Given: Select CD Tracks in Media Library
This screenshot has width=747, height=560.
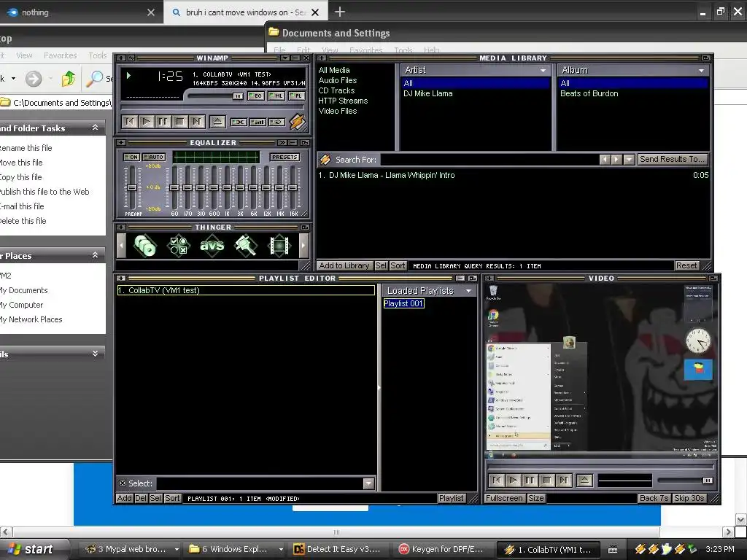Looking at the screenshot, I should tap(336, 90).
